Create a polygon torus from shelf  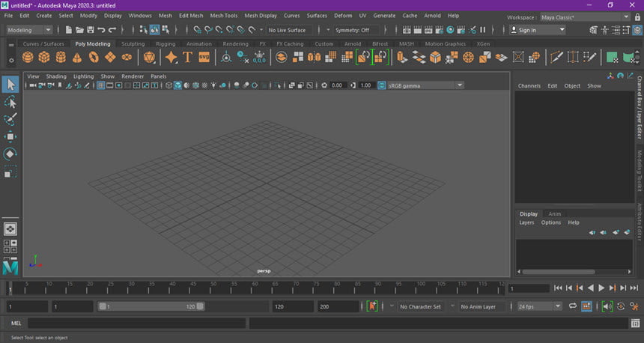click(x=94, y=57)
